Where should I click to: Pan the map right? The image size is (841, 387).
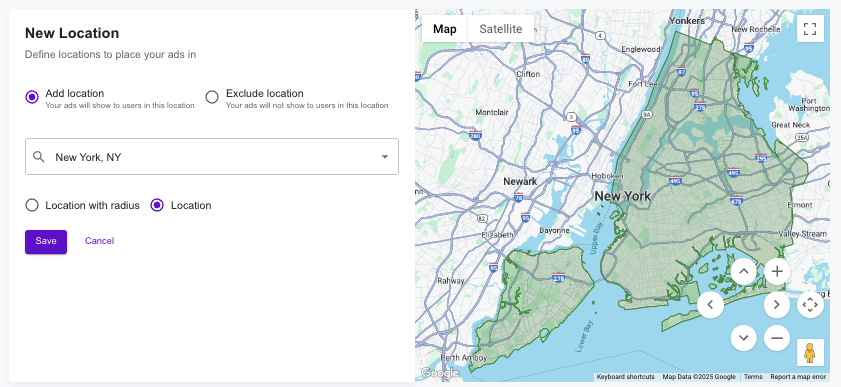click(x=777, y=305)
